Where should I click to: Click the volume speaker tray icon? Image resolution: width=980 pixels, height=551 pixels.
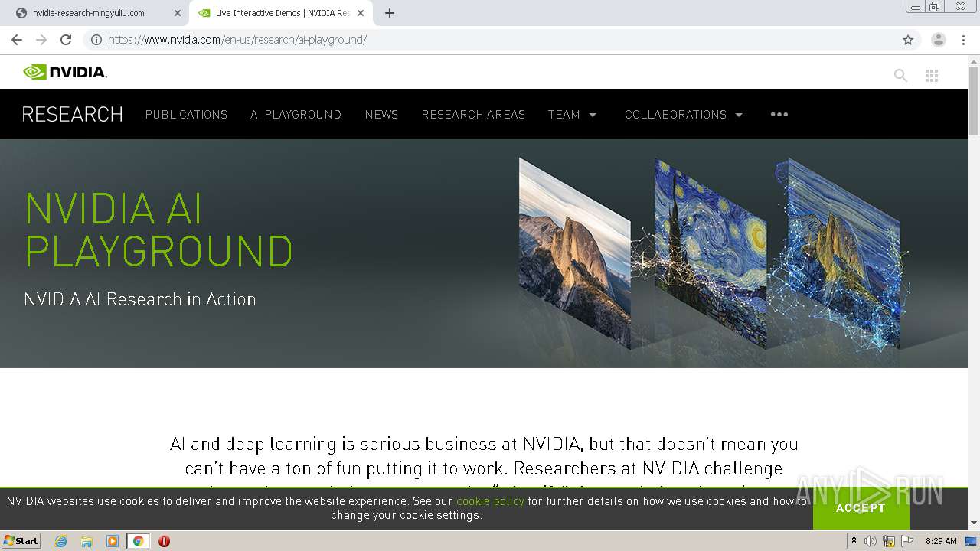pyautogui.click(x=871, y=541)
